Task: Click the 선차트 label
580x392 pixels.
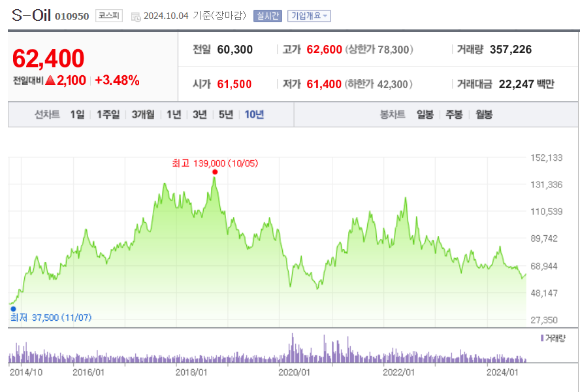Action: point(47,114)
